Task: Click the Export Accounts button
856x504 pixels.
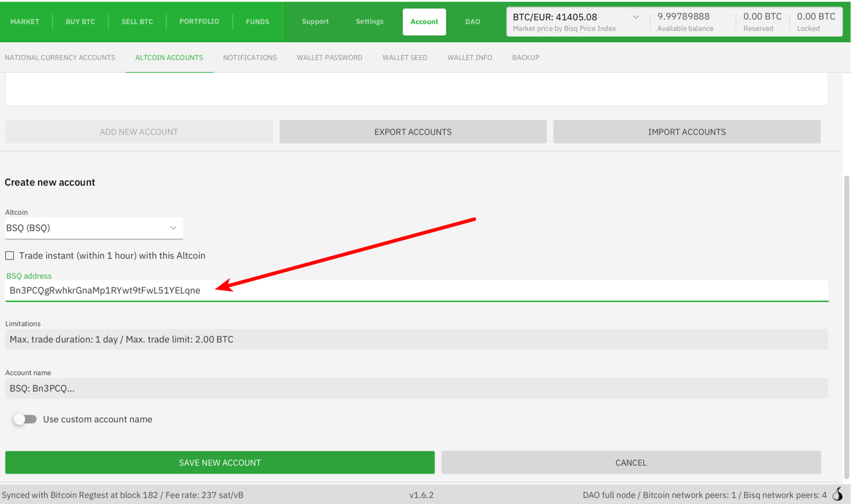Action: 412,132
